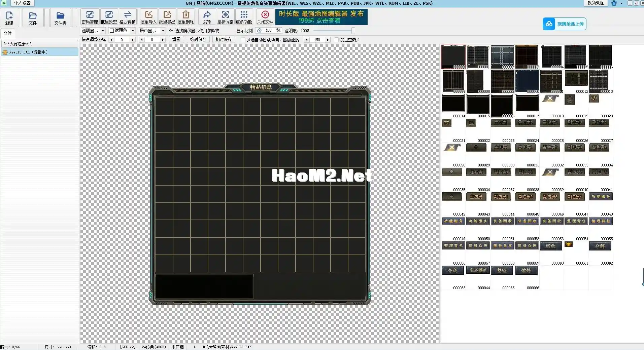This screenshot has width=644, height=350.
Task: Click the first quick coordinate input field
Action: coord(122,40)
